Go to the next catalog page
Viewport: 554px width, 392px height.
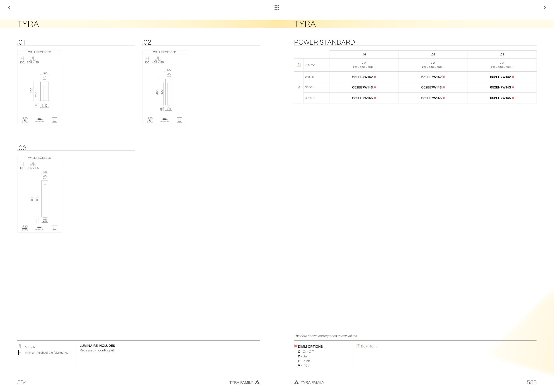click(545, 8)
